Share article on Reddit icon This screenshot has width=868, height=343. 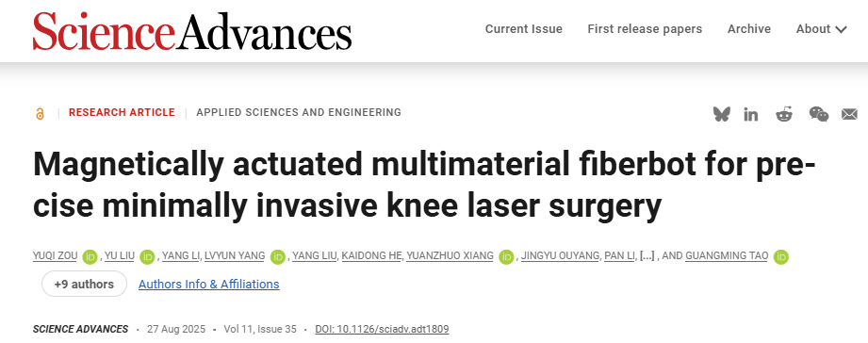pyautogui.click(x=784, y=115)
